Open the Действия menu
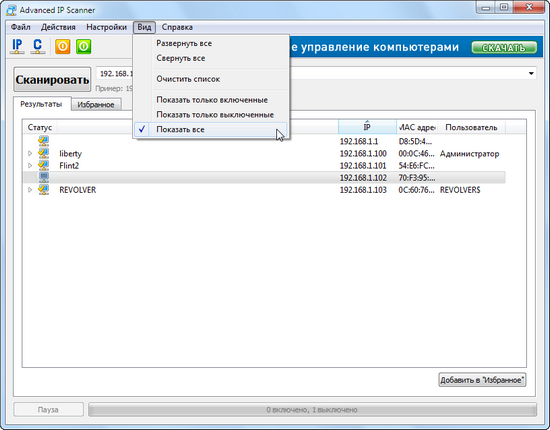The image size is (550, 430). point(58,27)
